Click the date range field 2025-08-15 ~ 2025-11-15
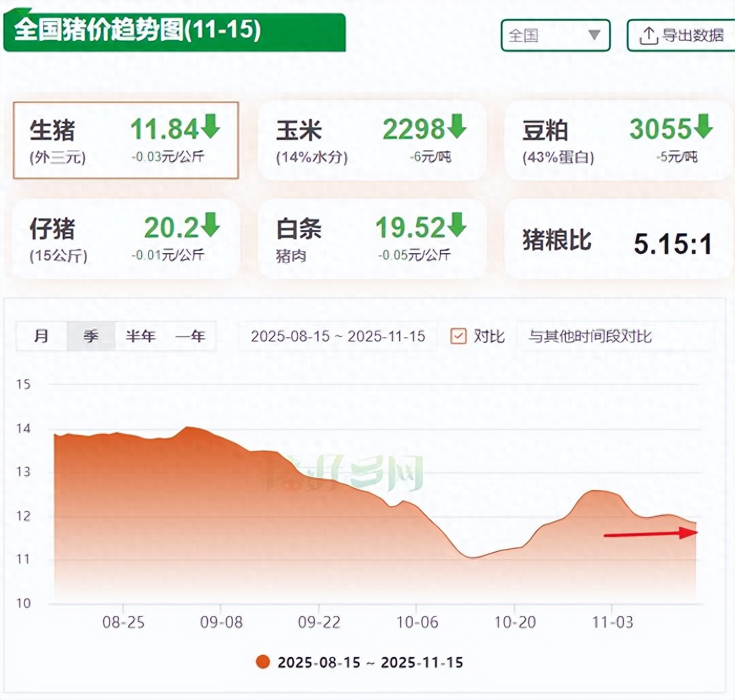The image size is (735, 700). click(338, 336)
